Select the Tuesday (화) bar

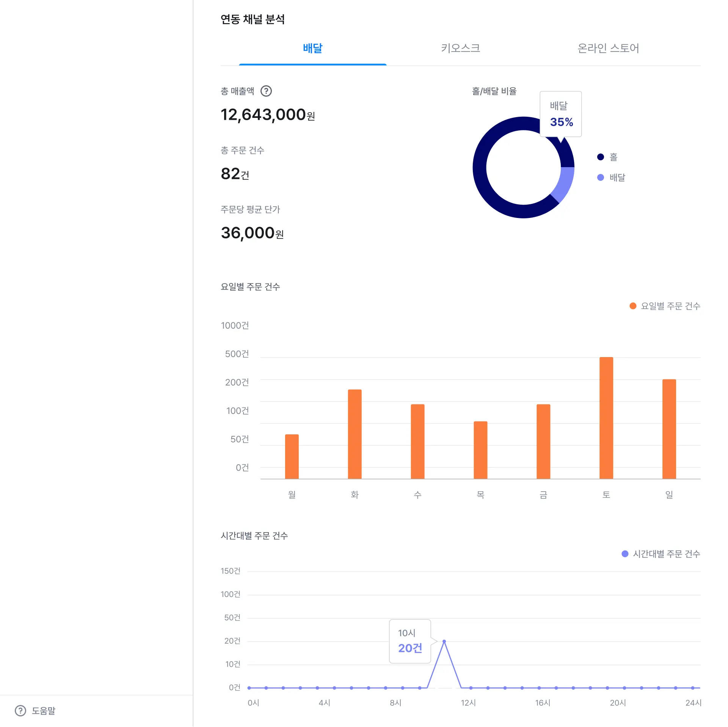[355, 434]
